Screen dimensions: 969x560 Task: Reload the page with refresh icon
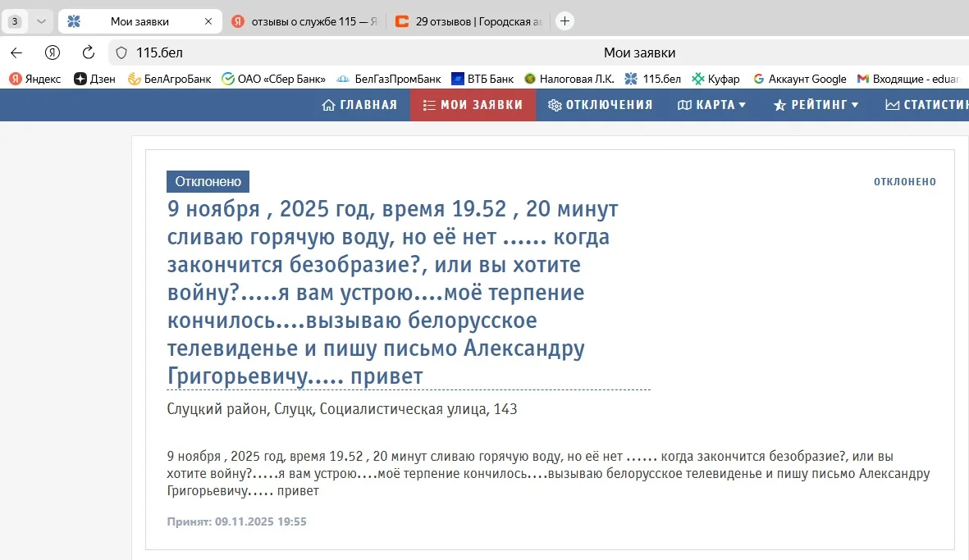pos(89,52)
